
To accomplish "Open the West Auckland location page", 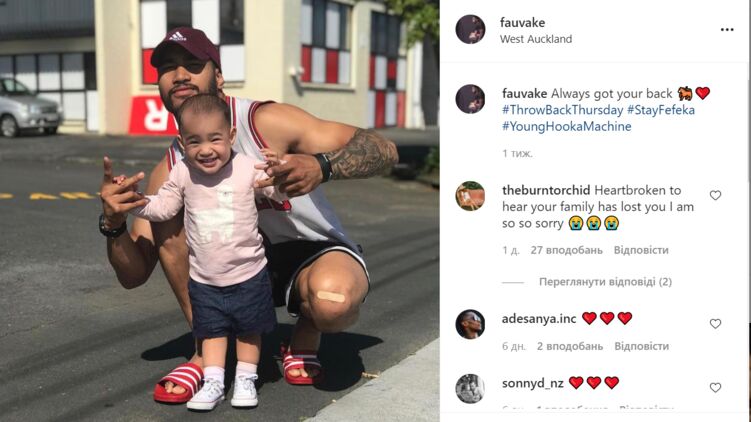I will pos(536,39).
